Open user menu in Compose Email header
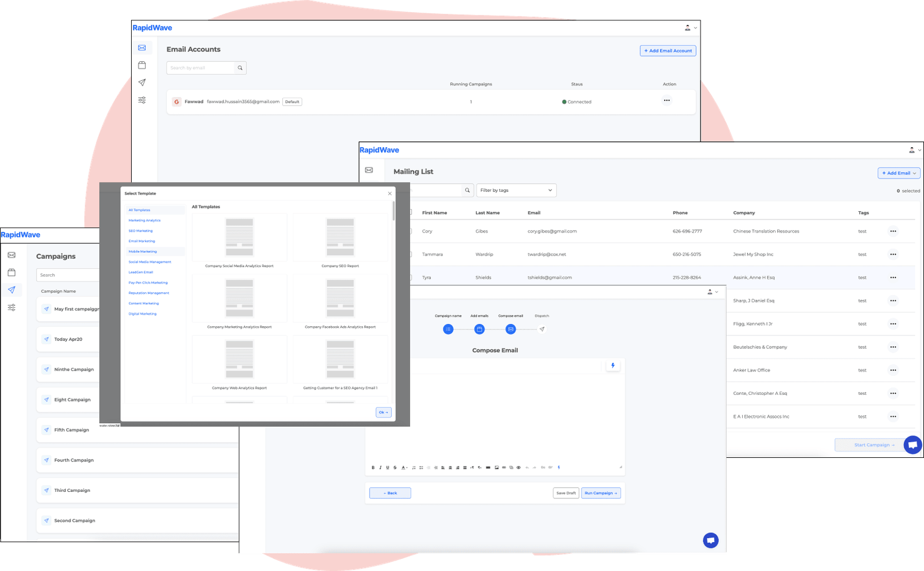Screen dimensions: 924x571 click(713, 292)
